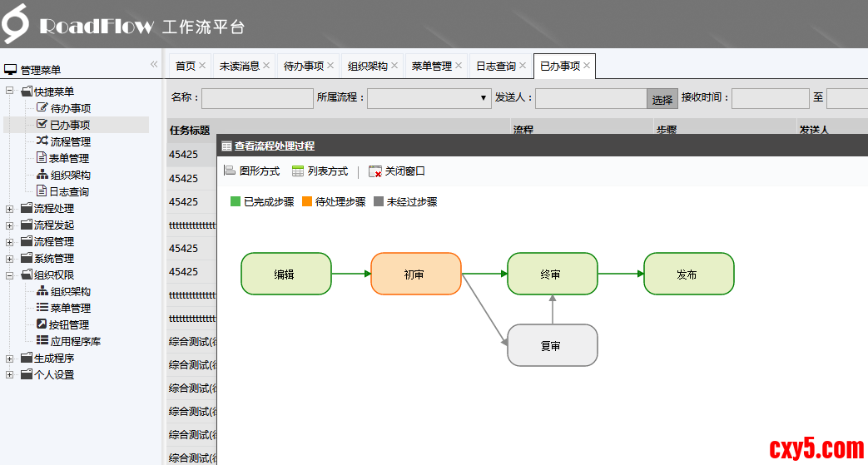Expand the 个人设置 tree node

coord(9,375)
